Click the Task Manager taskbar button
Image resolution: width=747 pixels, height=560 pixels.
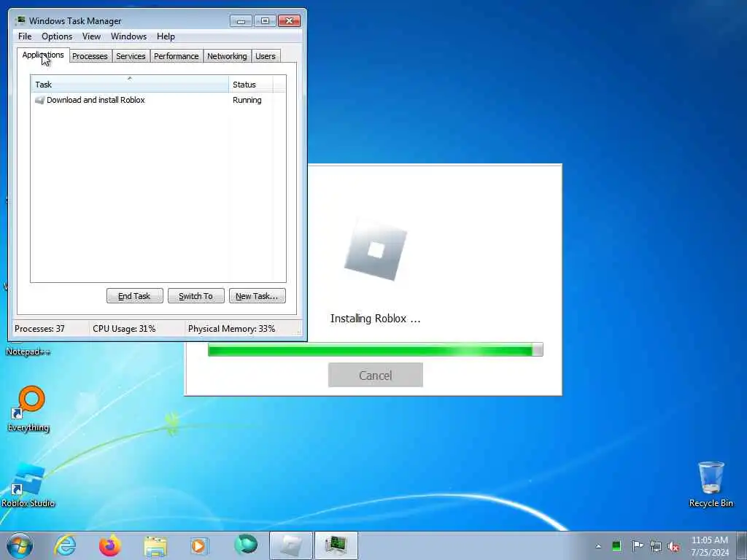336,545
